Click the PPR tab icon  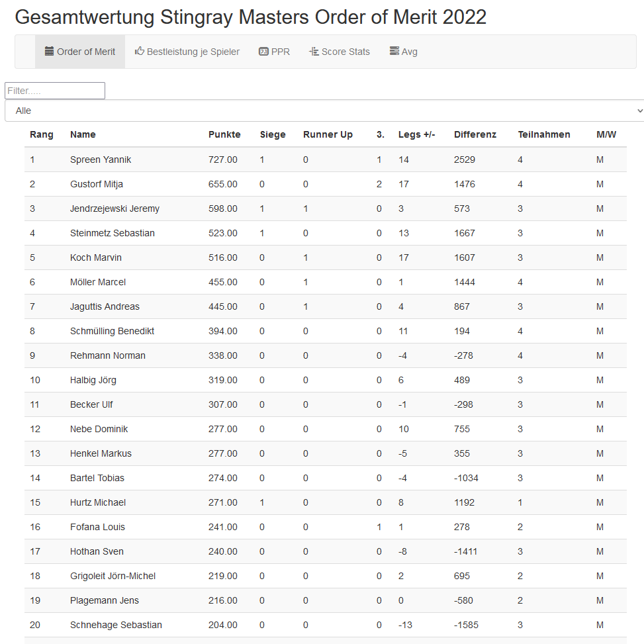[263, 52]
